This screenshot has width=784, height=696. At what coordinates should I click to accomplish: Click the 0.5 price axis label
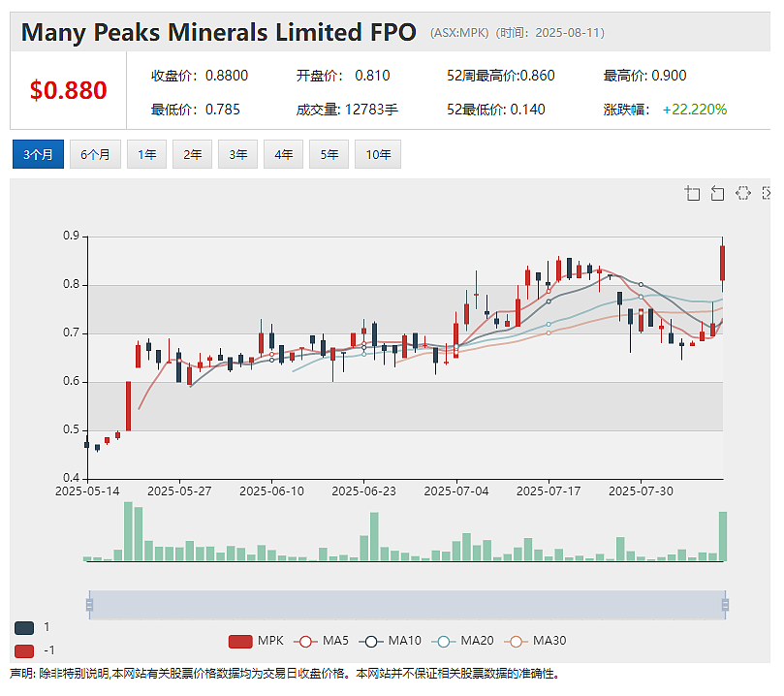coord(71,429)
